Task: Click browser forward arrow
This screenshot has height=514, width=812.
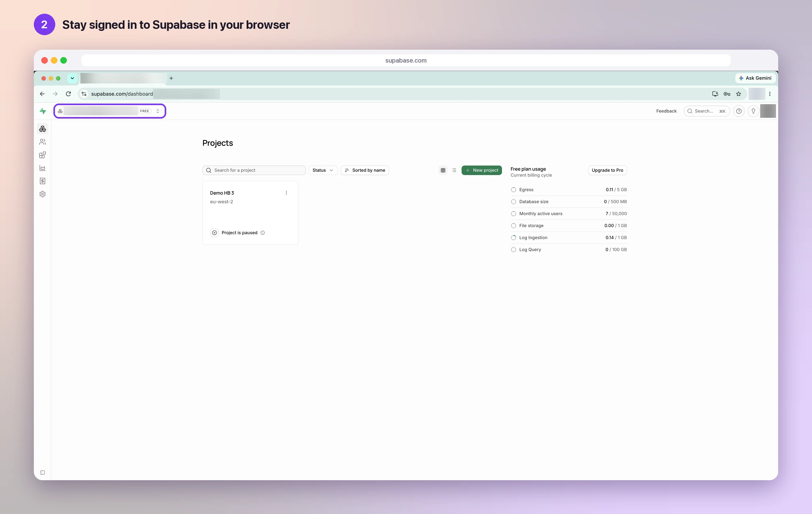Action: click(55, 94)
